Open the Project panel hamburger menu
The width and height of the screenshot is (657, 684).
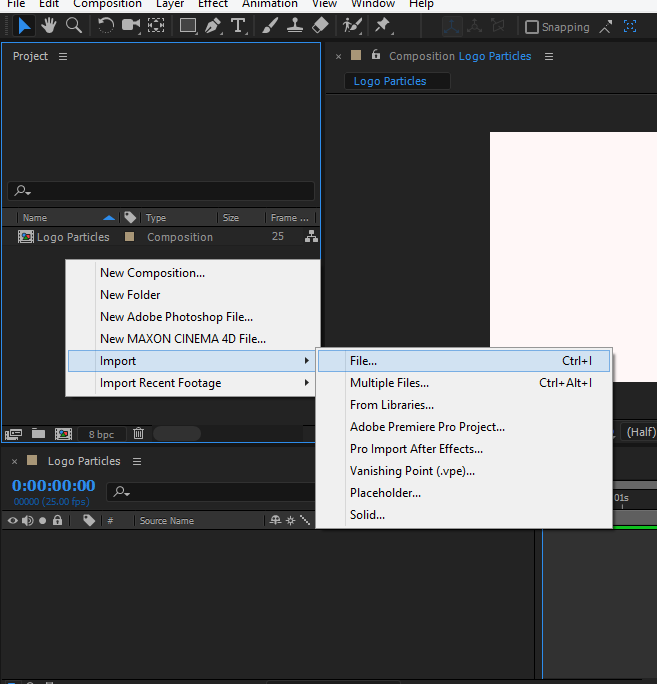(x=63, y=57)
